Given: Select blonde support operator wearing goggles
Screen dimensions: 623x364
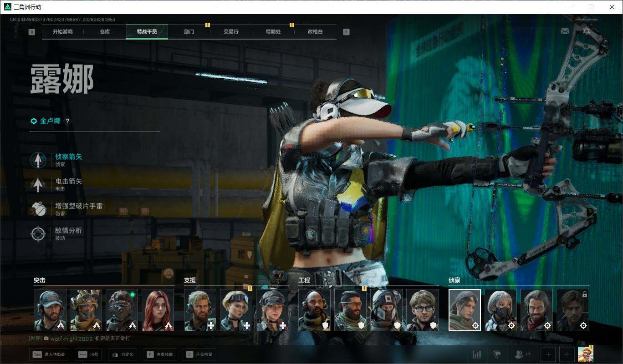Looking at the screenshot, I should pos(236,310).
